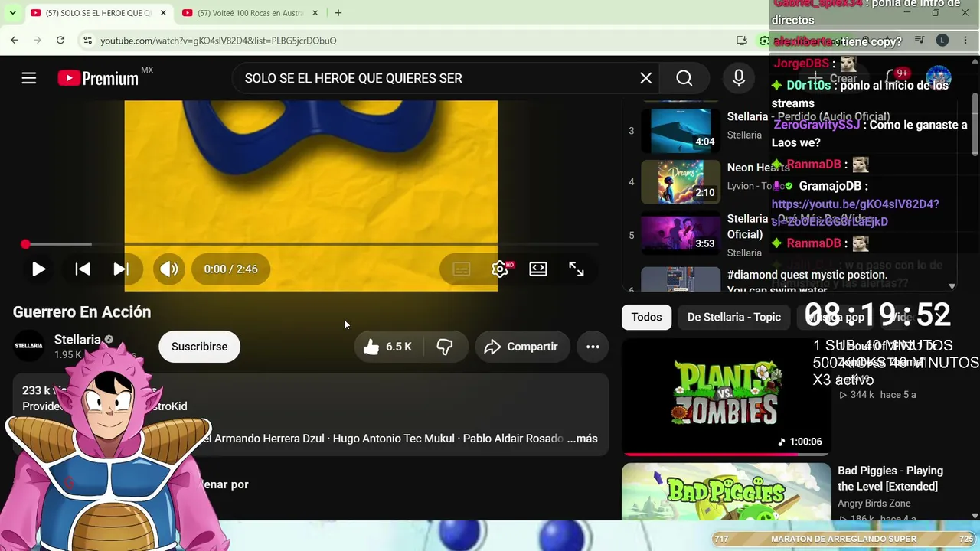Dislike the video
980x551 pixels.
(x=445, y=347)
